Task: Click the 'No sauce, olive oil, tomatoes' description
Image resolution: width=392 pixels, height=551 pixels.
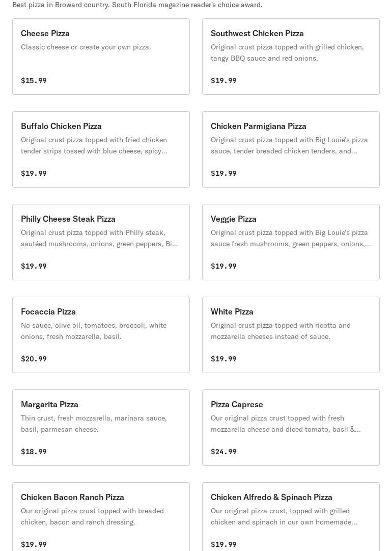Action: (x=94, y=331)
